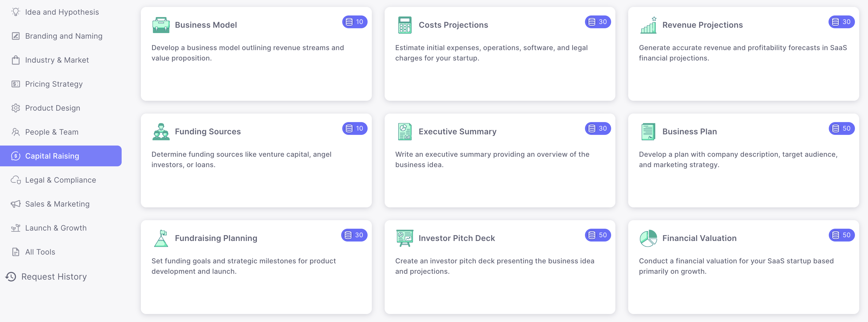
Task: Click the Costs Projections calculator icon
Action: [404, 25]
